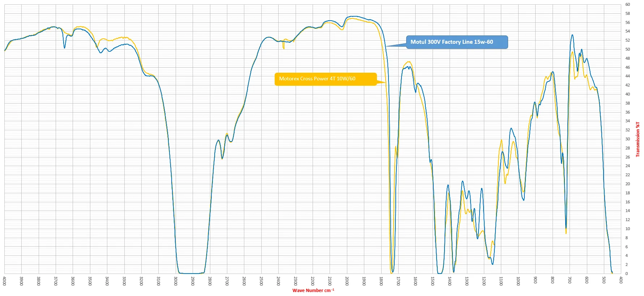Pick the 3000 wave number tick label
Image resolution: width=644 pixels, height=296 pixels.
tap(176, 281)
